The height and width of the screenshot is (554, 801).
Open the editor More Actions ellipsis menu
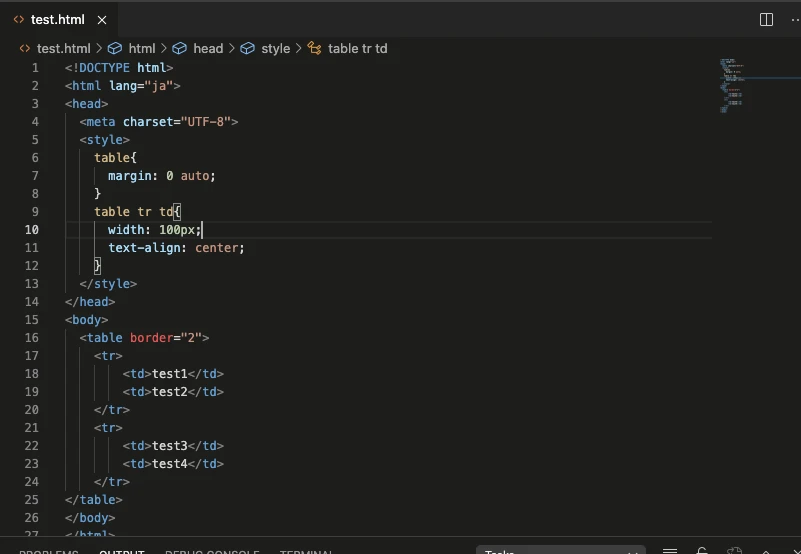(795, 20)
